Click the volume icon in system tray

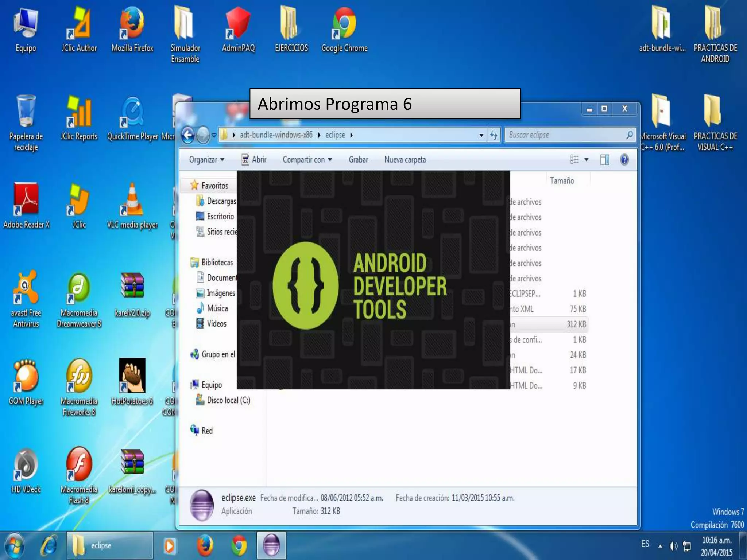673,546
